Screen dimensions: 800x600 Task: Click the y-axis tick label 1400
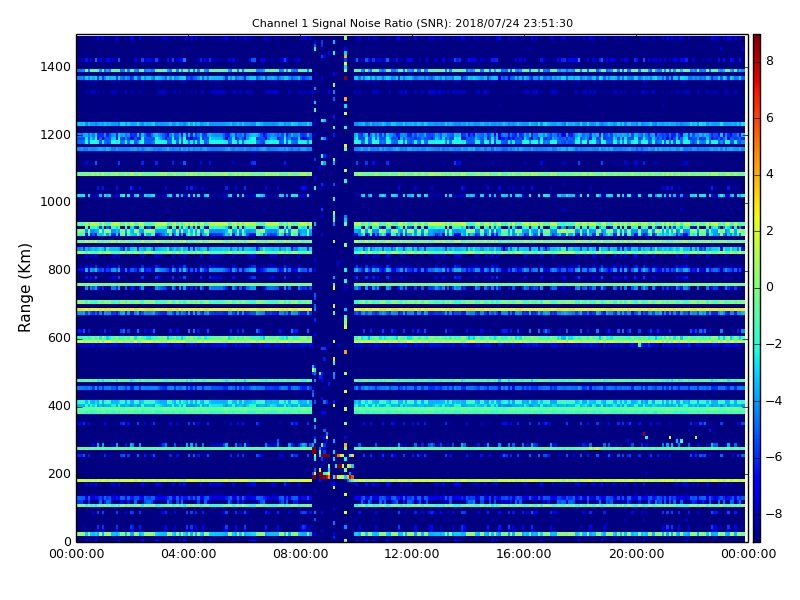(x=55, y=67)
